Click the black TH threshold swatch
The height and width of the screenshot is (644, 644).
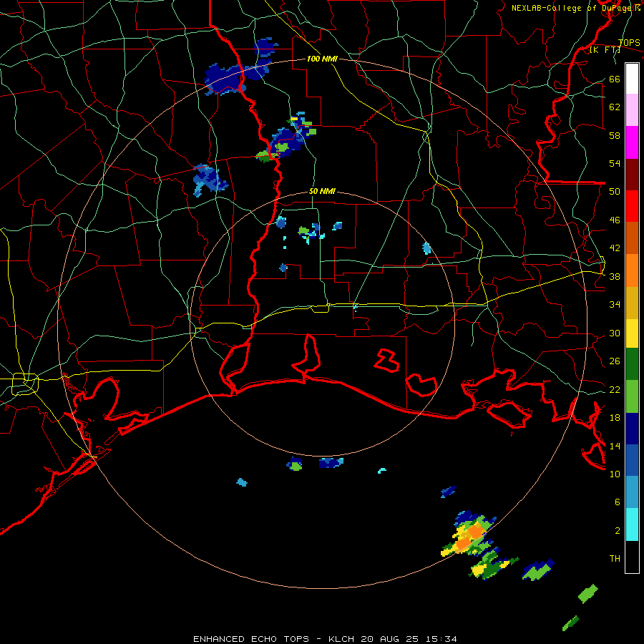pyautogui.click(x=632, y=557)
